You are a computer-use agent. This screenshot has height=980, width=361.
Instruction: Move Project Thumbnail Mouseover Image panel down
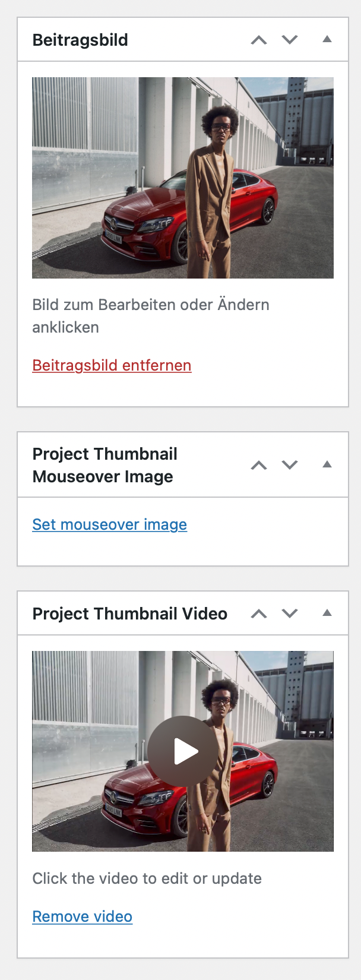(290, 465)
